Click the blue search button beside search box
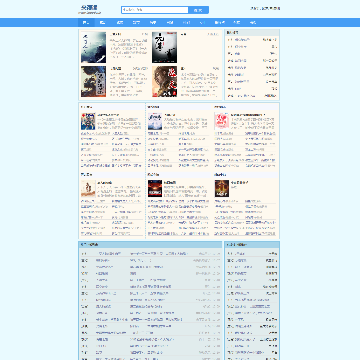This screenshot has height=360, width=360. [x=198, y=10]
